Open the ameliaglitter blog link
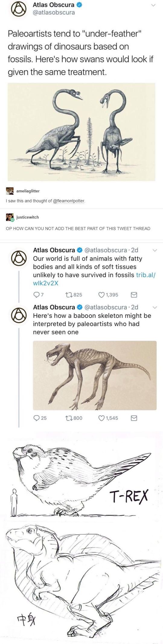The width and height of the screenshot is (163, 644). pos(28,191)
